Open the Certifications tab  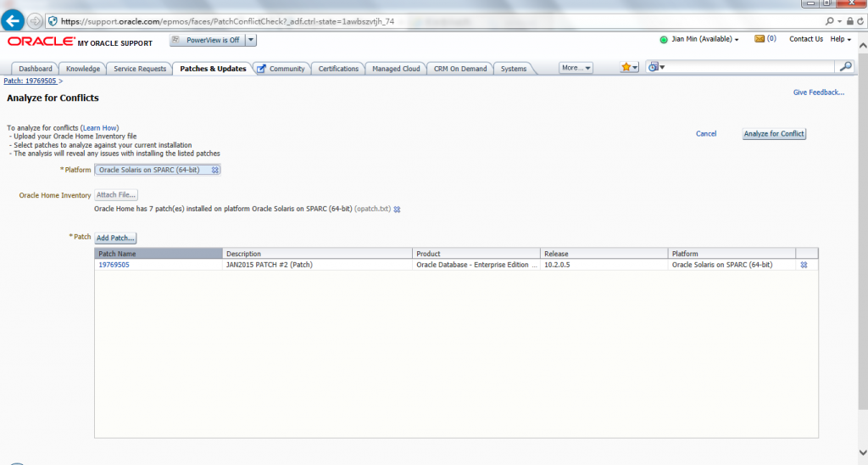338,69
